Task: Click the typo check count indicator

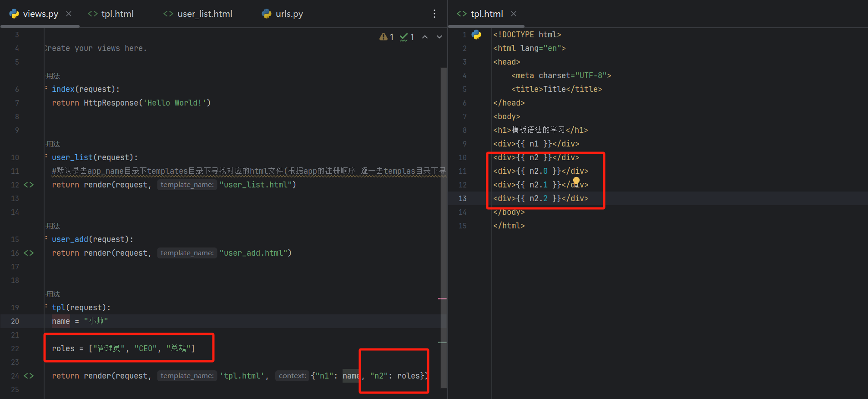Action: [407, 37]
